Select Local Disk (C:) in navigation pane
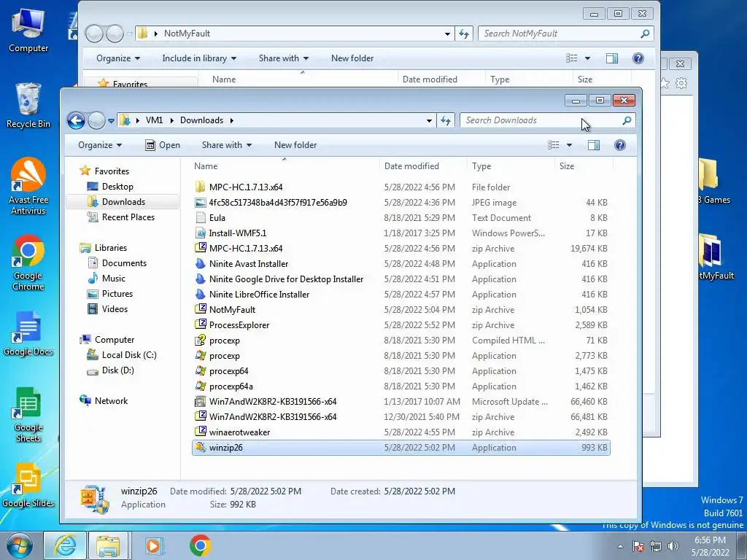 point(128,355)
